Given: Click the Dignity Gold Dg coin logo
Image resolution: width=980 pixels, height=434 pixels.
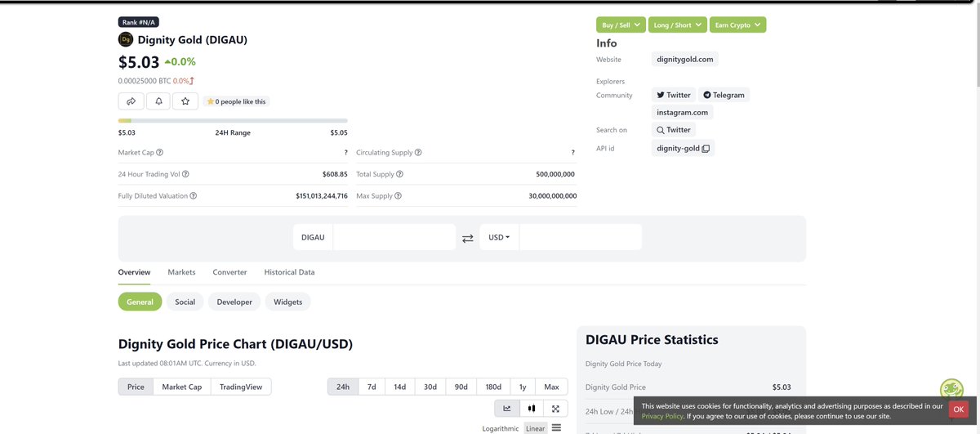Looking at the screenshot, I should 126,39.
